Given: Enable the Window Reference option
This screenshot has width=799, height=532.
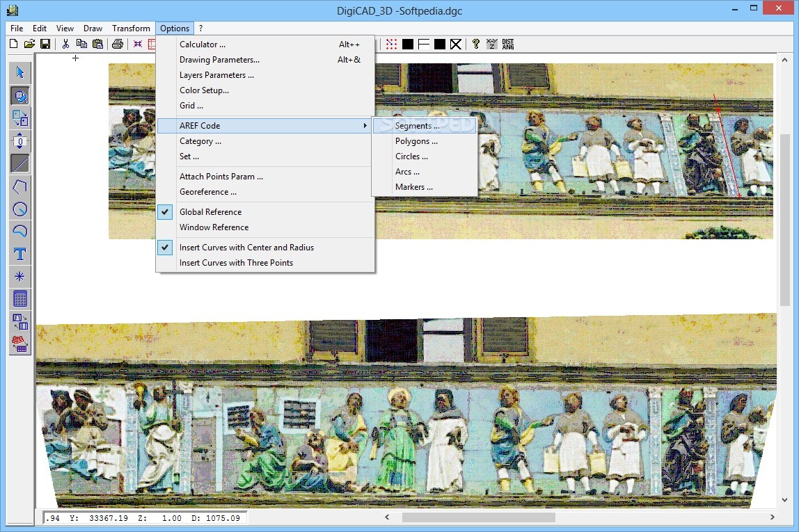Looking at the screenshot, I should (265, 227).
